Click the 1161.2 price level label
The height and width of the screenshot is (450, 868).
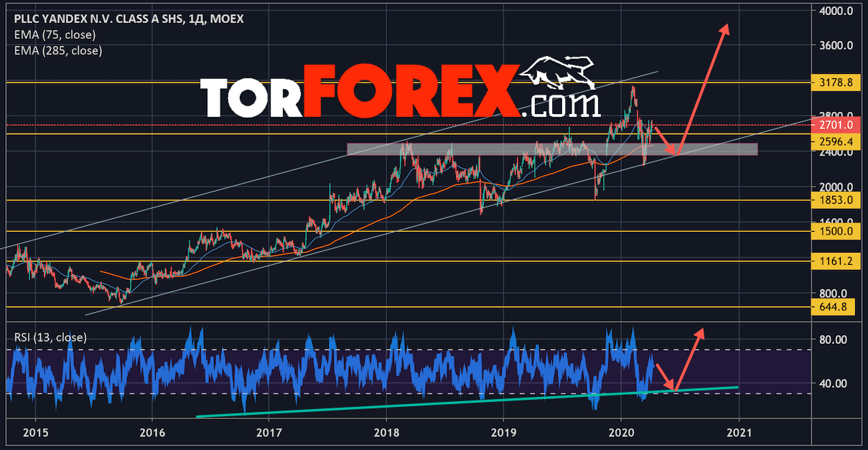pyautogui.click(x=835, y=261)
